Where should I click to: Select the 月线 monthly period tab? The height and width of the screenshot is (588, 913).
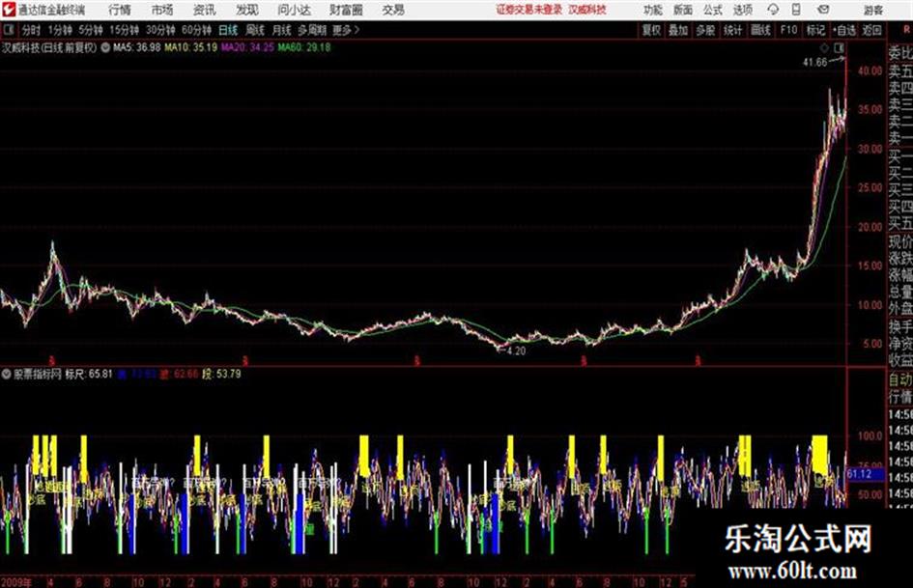(282, 30)
